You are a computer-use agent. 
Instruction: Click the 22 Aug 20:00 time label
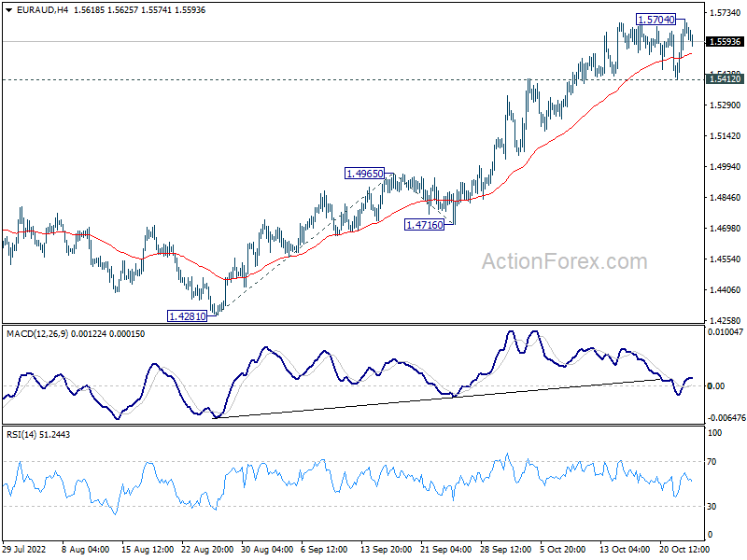pos(207,549)
